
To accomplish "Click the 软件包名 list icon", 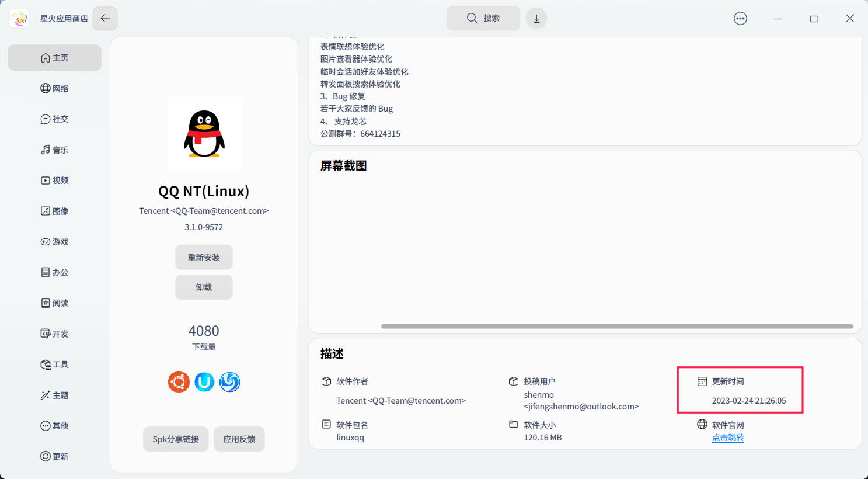I will click(326, 424).
